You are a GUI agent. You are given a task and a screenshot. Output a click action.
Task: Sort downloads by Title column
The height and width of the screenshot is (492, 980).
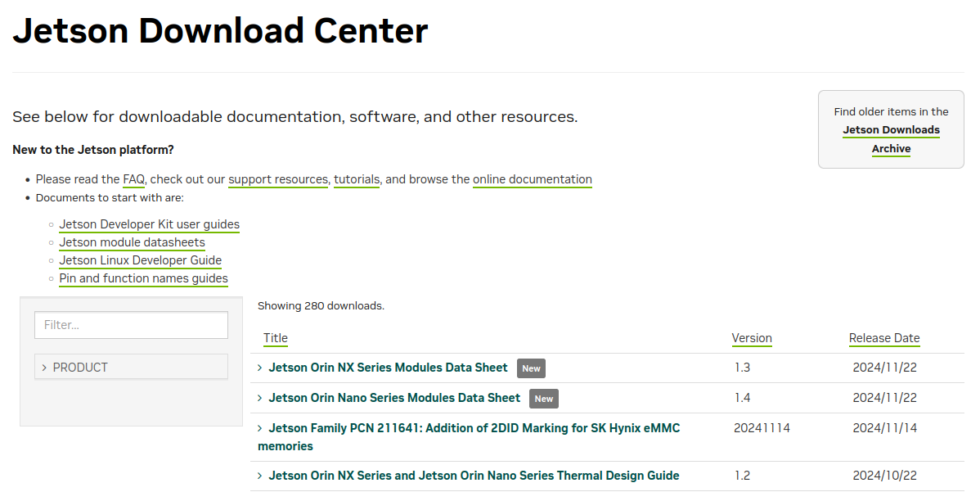point(276,338)
